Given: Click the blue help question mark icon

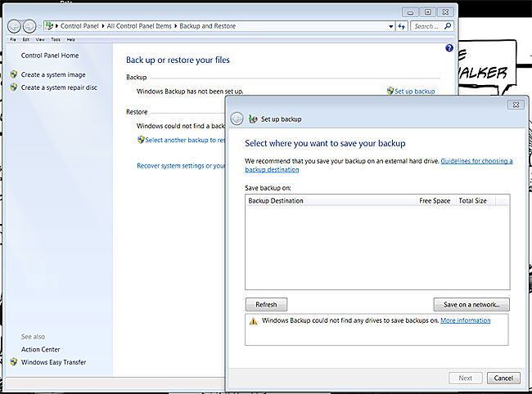Looking at the screenshot, I should click(x=449, y=48).
